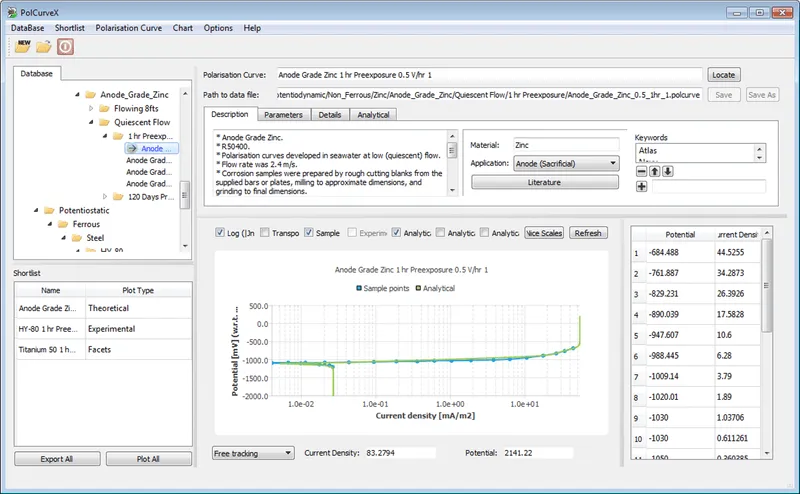Screen dimensions: 800x494
Task: Move keyword up with the up-arrow icon
Action: pos(654,171)
